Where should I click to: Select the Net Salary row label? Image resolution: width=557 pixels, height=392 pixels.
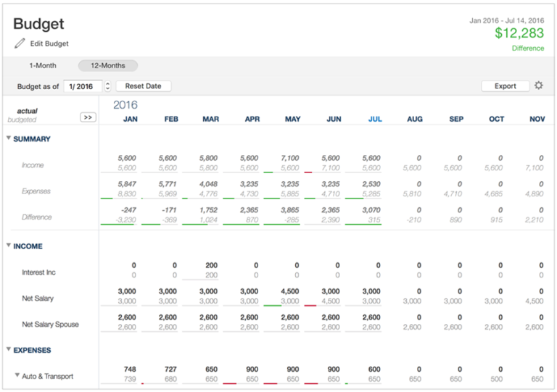click(38, 299)
